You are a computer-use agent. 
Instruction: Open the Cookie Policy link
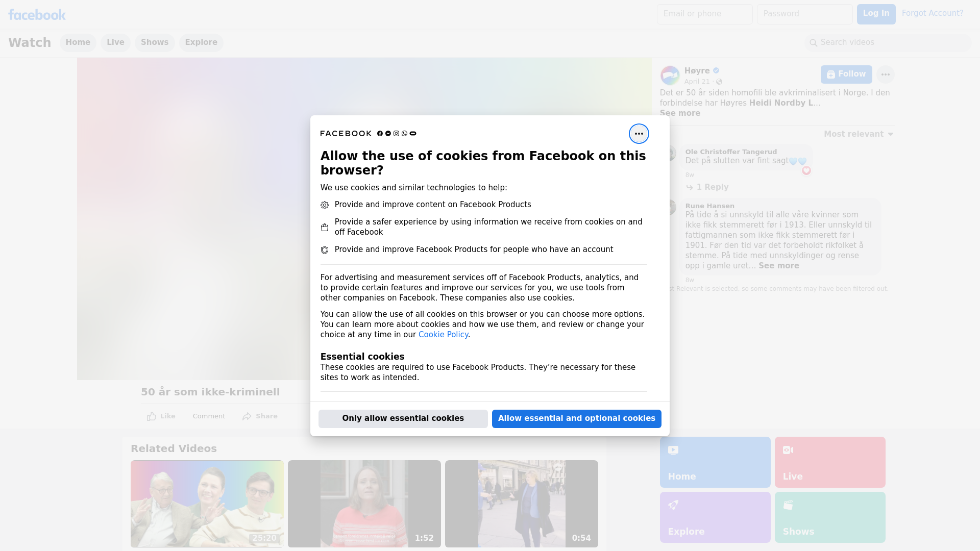[x=443, y=335]
